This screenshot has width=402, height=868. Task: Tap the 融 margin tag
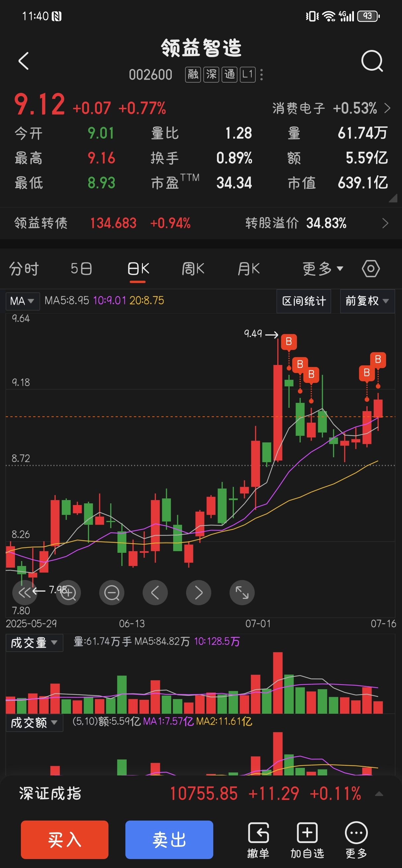[193, 74]
